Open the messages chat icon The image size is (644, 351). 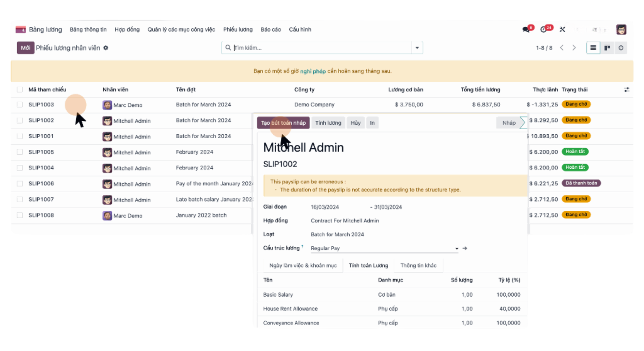(x=526, y=30)
